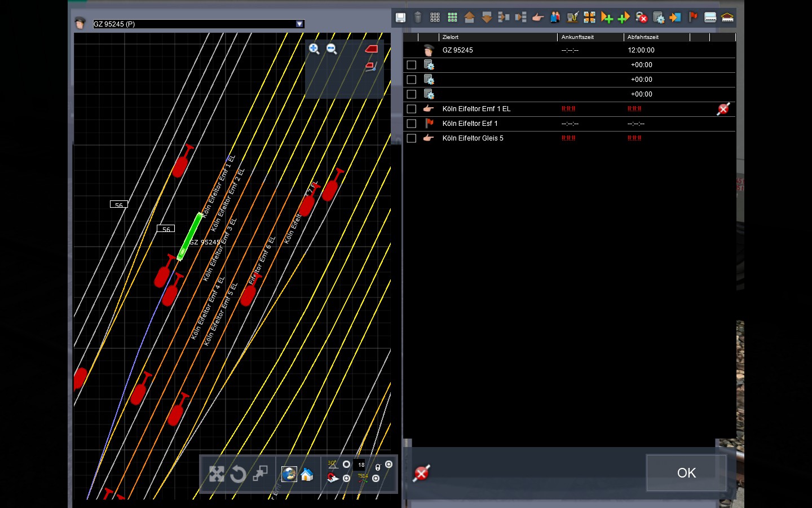Tick the Köln Eifeltor Esf 1 checkbox

pyautogui.click(x=412, y=124)
